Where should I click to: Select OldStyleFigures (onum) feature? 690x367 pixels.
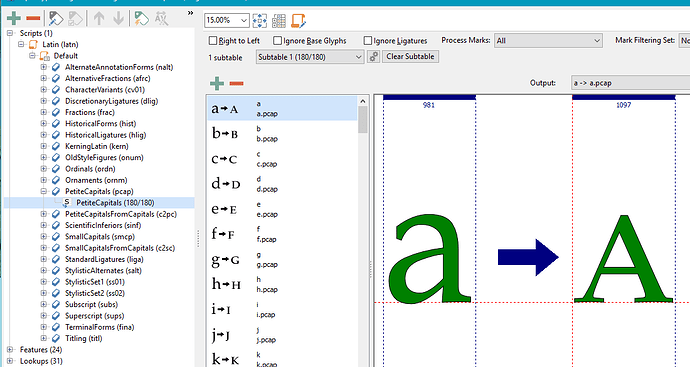pyautogui.click(x=104, y=158)
